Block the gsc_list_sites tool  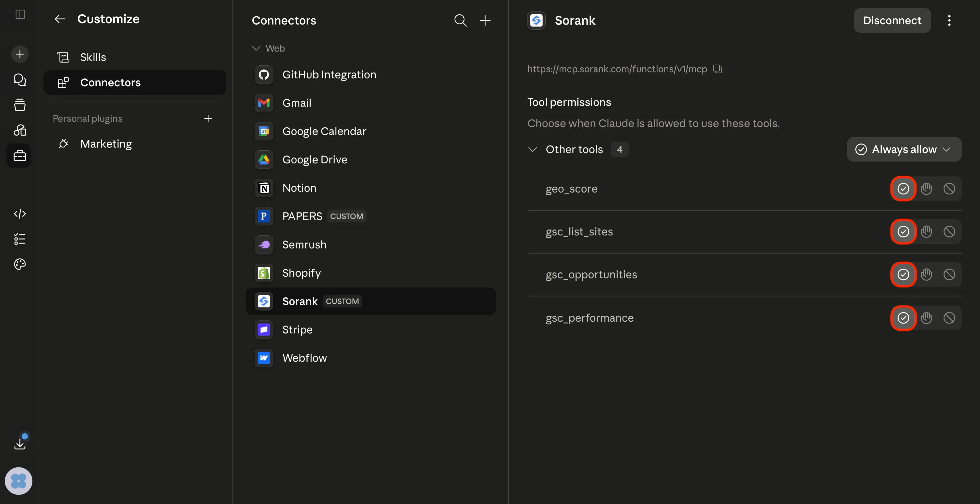coord(949,232)
